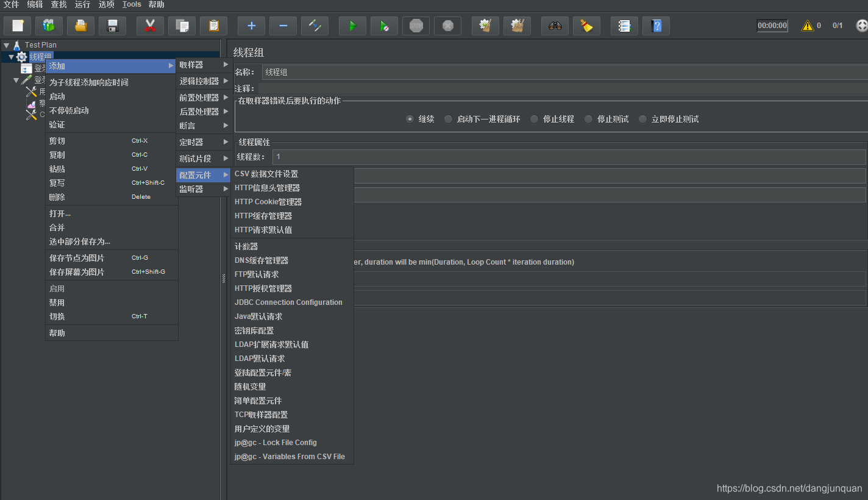The width and height of the screenshot is (868, 500).
Task: Click 删除 in the context menu
Action: 112,197
